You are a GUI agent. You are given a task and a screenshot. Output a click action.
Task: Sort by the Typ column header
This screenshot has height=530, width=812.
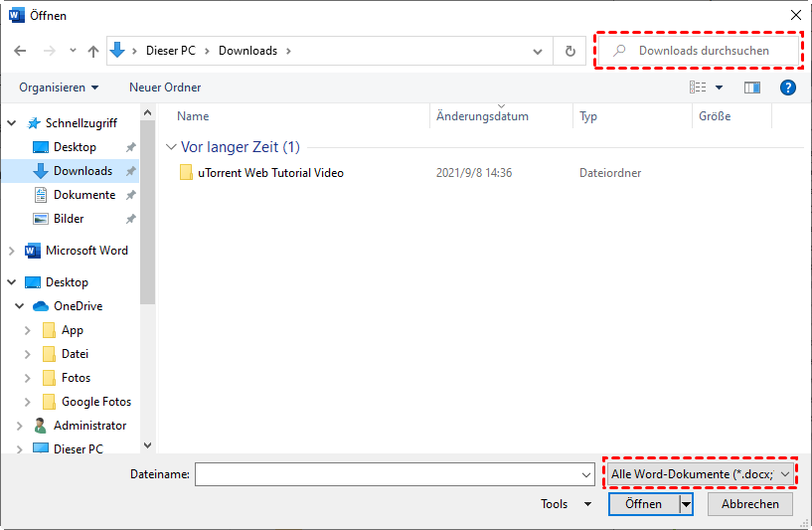tap(588, 116)
